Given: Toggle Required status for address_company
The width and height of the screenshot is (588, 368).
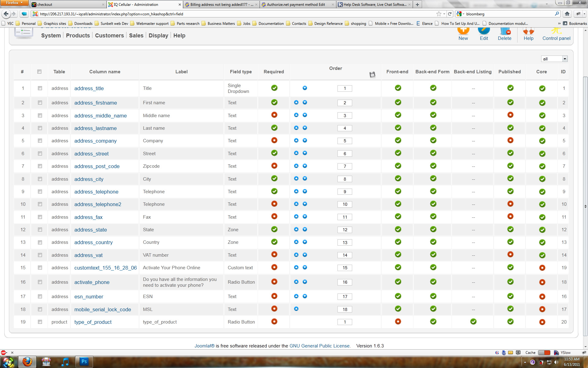Looking at the screenshot, I should click(274, 140).
